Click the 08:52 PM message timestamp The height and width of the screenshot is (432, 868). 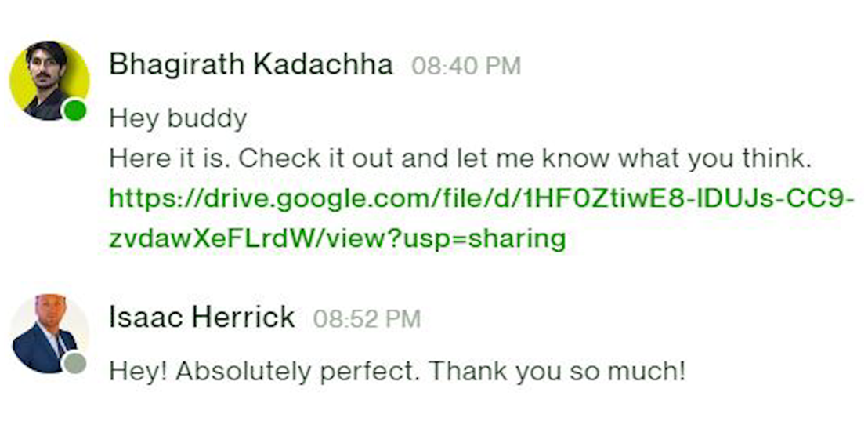tap(367, 318)
